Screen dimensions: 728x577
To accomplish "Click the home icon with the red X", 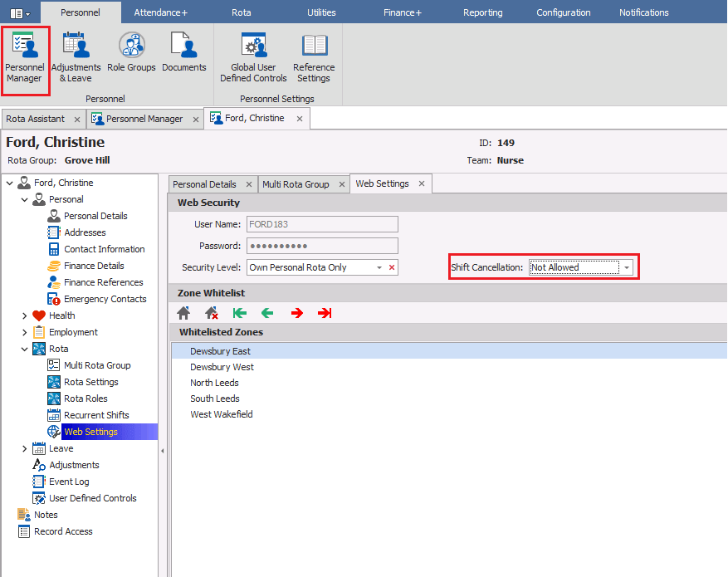I will [212, 313].
